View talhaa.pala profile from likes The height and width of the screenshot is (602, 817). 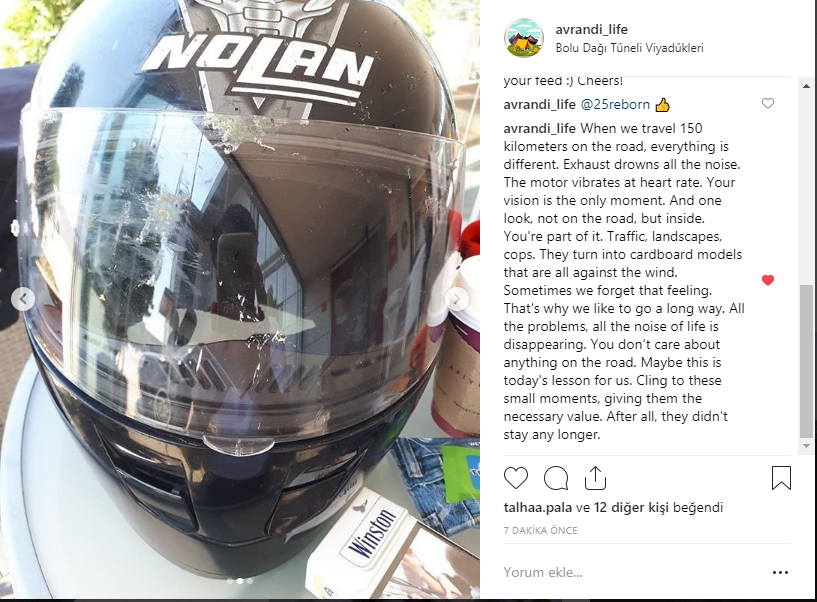pyautogui.click(x=538, y=507)
